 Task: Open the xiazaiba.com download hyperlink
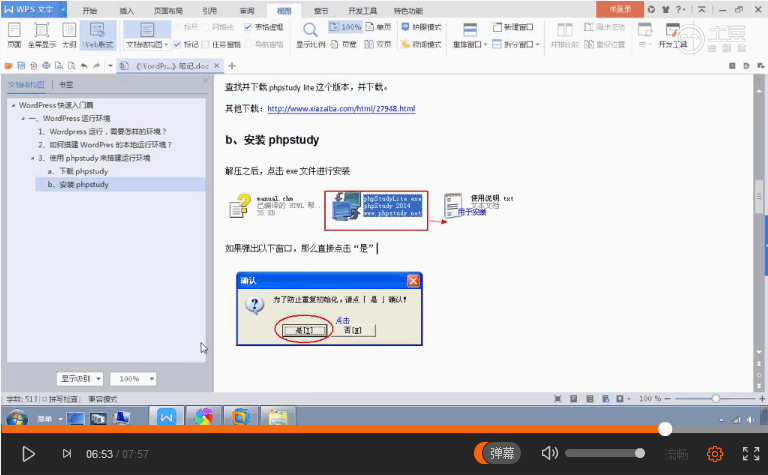click(341, 109)
